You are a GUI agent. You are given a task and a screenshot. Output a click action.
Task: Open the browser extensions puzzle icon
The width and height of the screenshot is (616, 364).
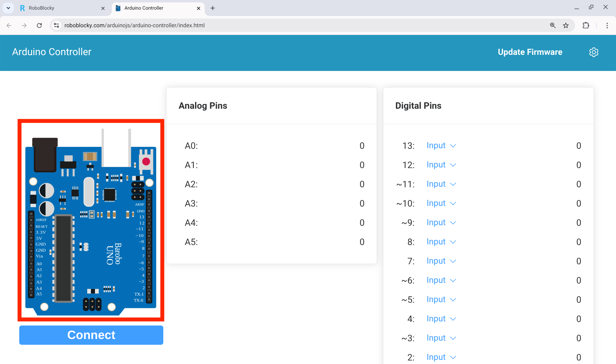(x=586, y=25)
